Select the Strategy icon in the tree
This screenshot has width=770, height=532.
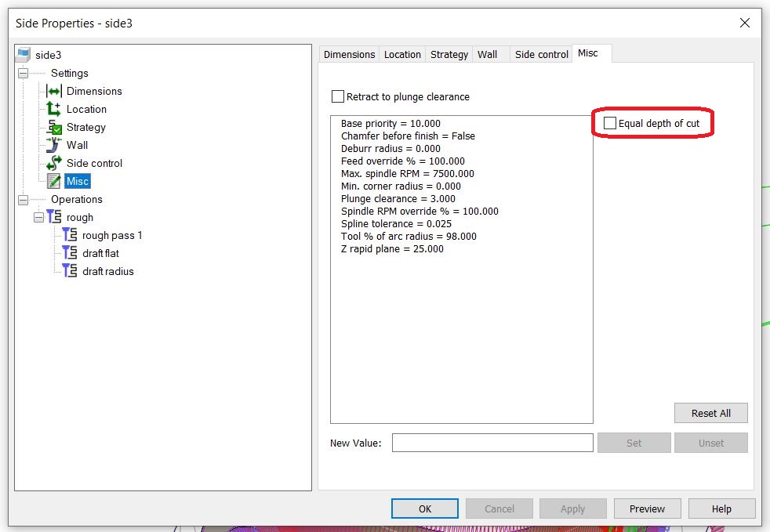coord(55,127)
